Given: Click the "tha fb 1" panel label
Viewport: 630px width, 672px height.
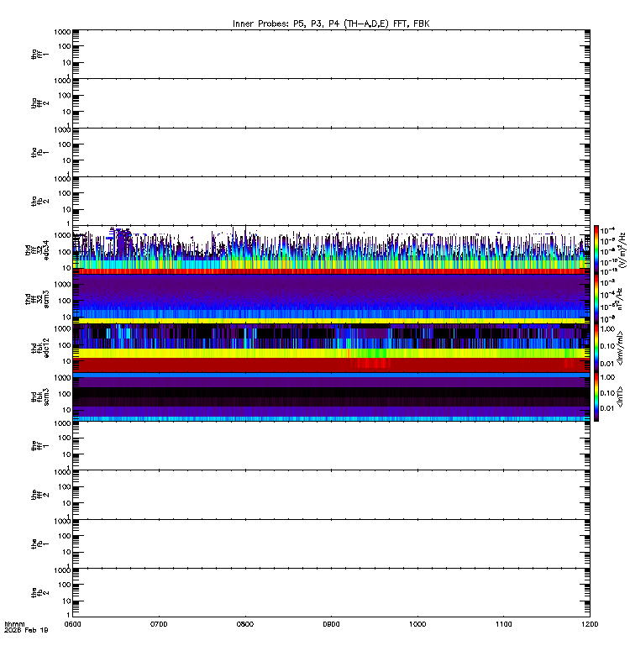Looking at the screenshot, I should click(39, 152).
